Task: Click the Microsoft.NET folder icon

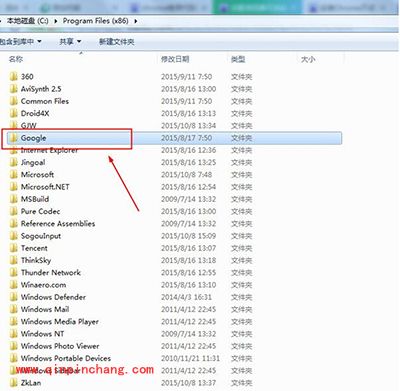Action: pos(14,187)
